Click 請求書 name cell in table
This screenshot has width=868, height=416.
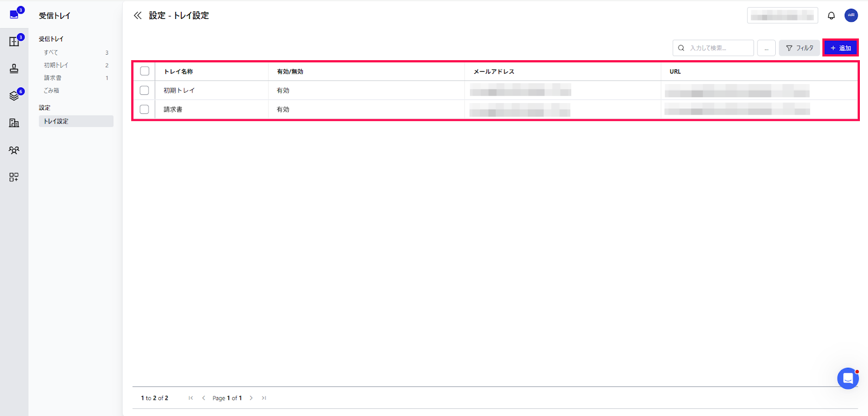[173, 110]
